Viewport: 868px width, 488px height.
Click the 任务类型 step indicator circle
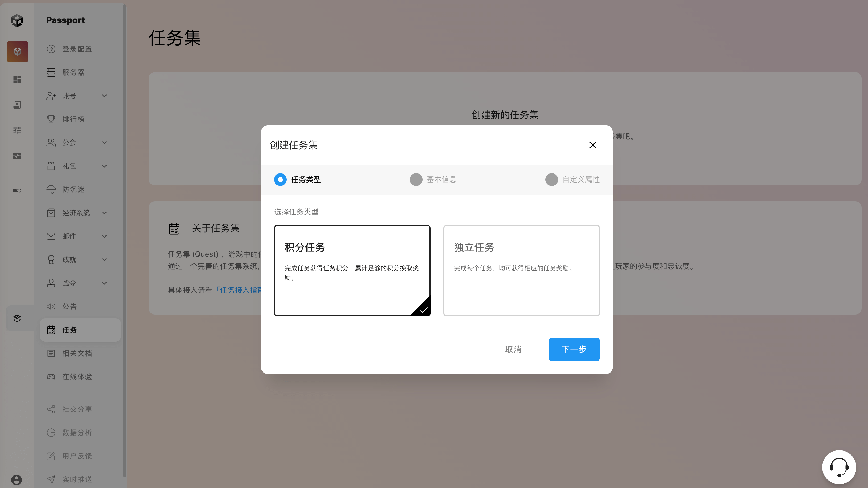coord(280,180)
